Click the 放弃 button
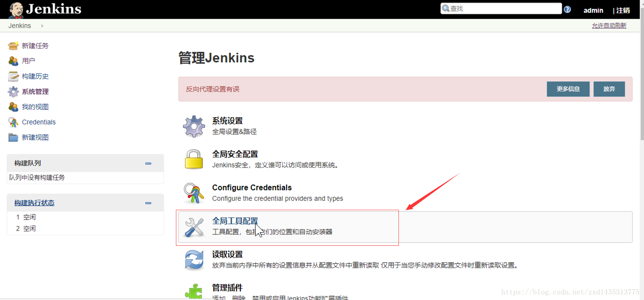This screenshot has height=300, width=644. [609, 89]
